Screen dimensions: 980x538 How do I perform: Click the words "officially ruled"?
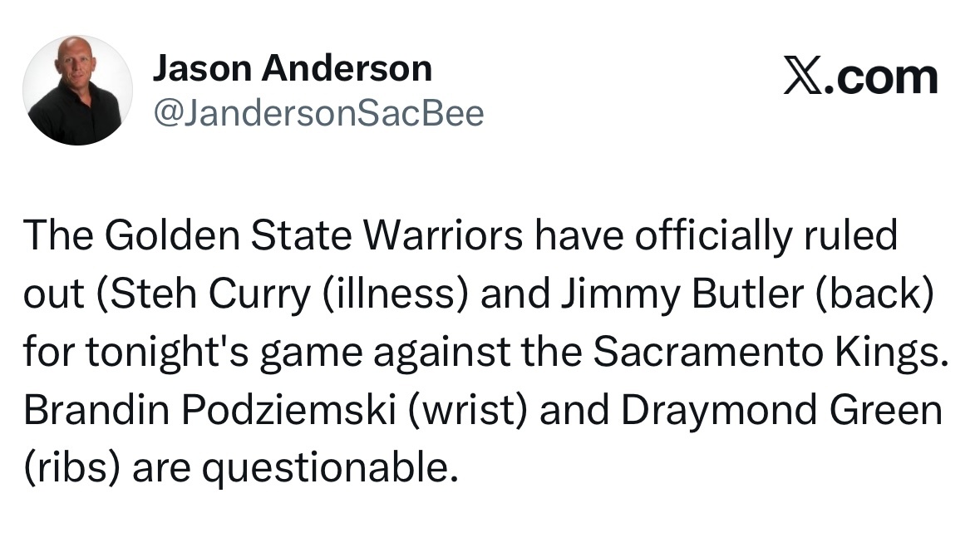point(766,236)
